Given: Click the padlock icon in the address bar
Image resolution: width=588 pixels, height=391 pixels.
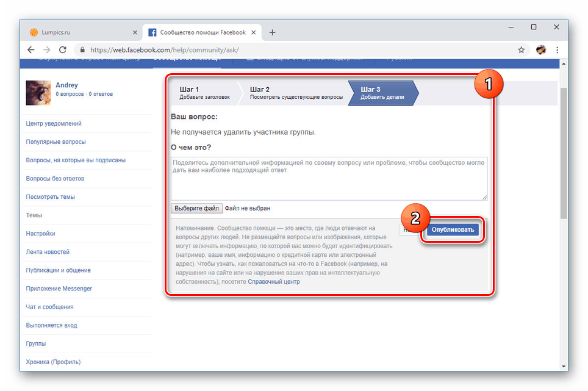Looking at the screenshot, I should pyautogui.click(x=82, y=50).
